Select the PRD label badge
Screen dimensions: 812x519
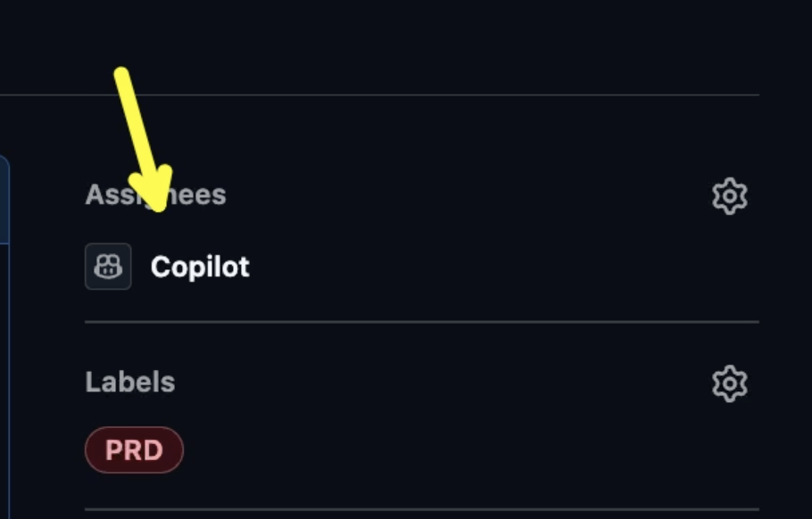click(x=134, y=449)
